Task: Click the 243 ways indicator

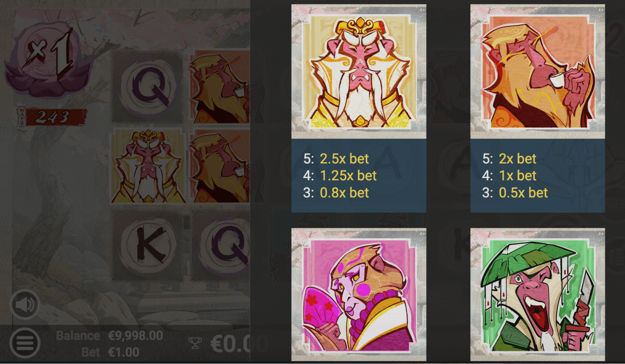Action: 52,117
